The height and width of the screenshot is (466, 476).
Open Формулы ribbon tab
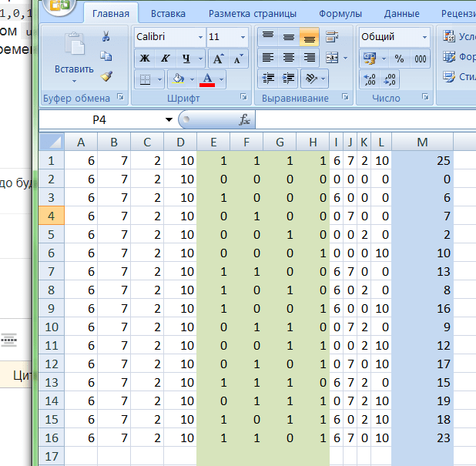click(x=340, y=14)
